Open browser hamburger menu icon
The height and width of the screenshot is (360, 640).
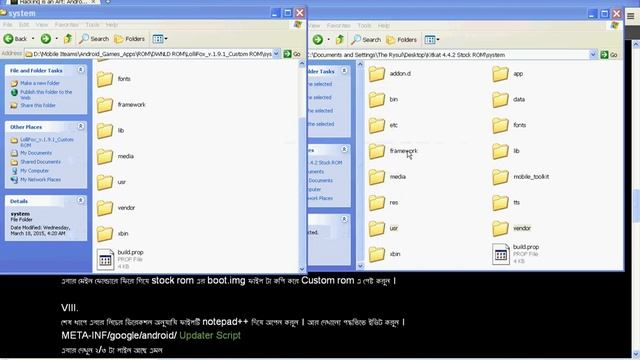click(x=631, y=16)
